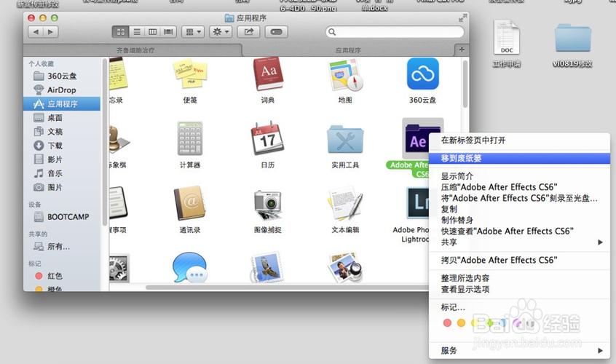
Task: Apply the red tag color dot
Action: [447, 323]
